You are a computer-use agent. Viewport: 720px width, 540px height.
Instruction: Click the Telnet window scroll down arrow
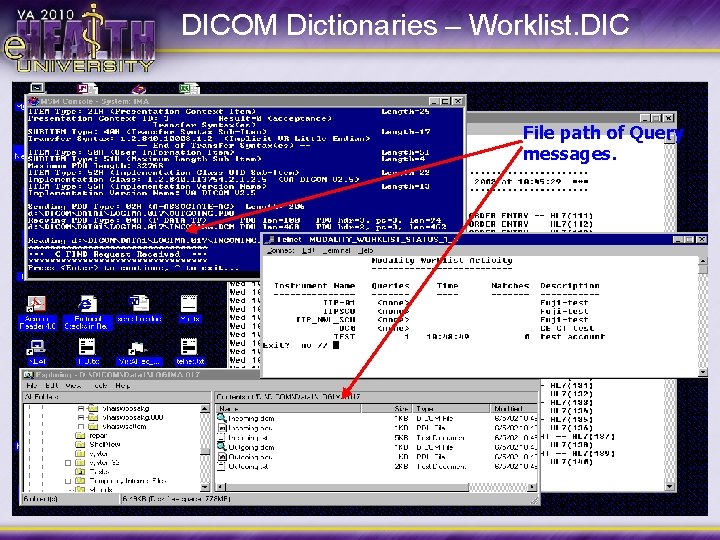point(703,372)
